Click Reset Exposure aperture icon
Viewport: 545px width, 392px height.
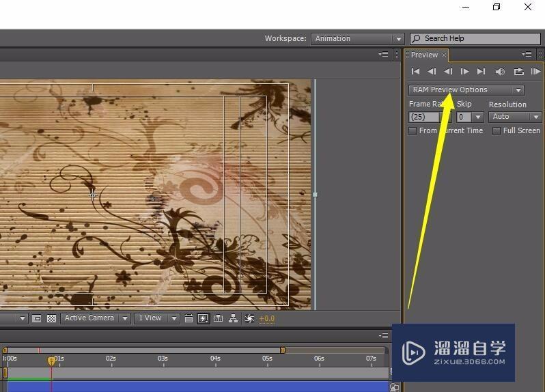249,318
